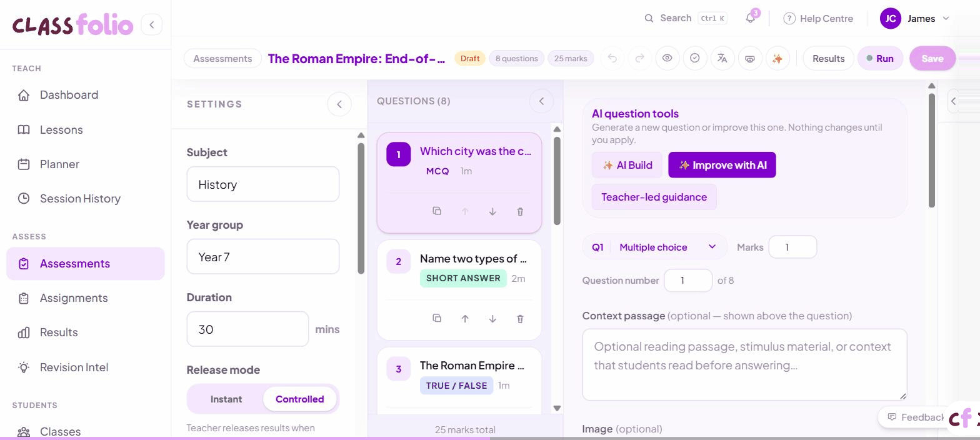Open the James account menu
This screenshot has width=980, height=440.
click(x=916, y=18)
